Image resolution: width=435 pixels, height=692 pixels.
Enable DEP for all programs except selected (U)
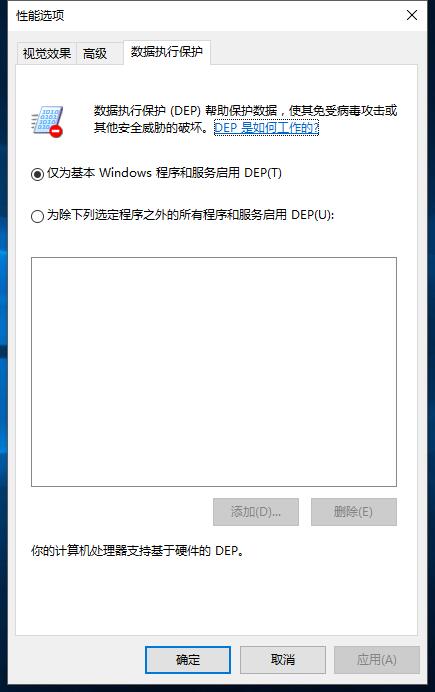[37, 216]
